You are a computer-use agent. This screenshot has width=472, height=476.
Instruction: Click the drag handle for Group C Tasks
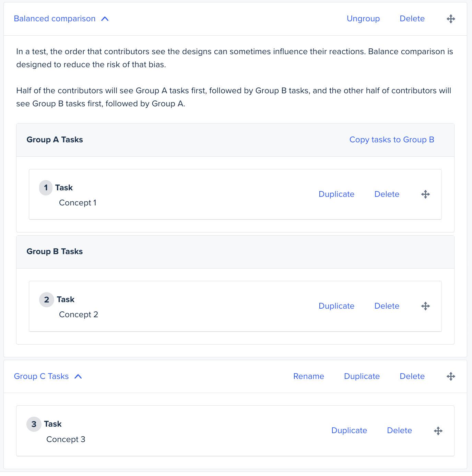pyautogui.click(x=451, y=376)
